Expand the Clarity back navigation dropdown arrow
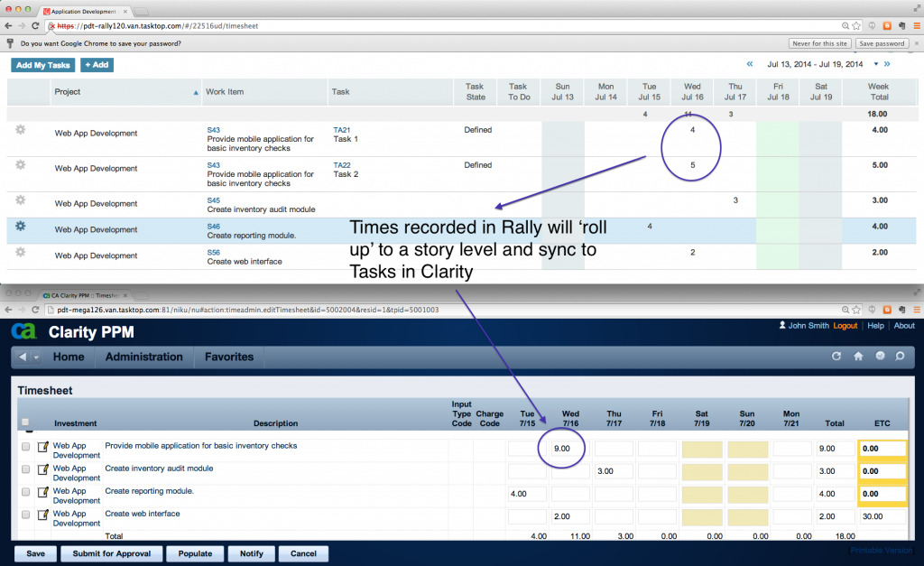The height and width of the screenshot is (566, 924). (x=36, y=357)
